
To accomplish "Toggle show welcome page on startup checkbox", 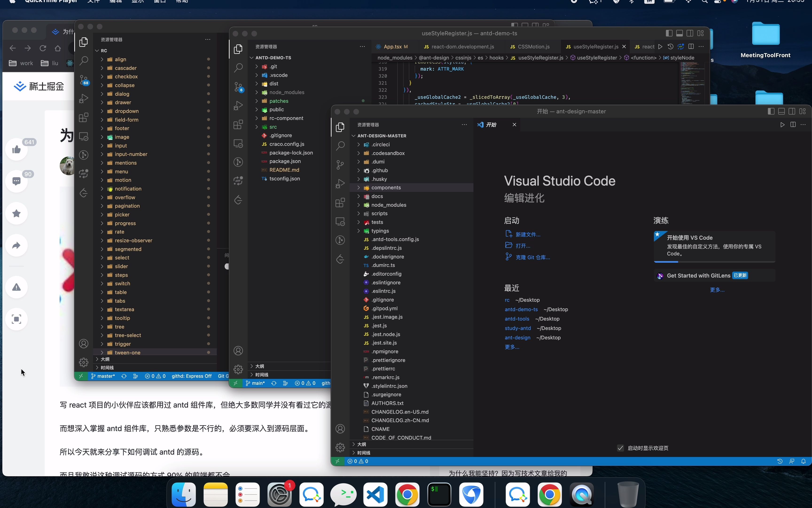I will [x=621, y=448].
